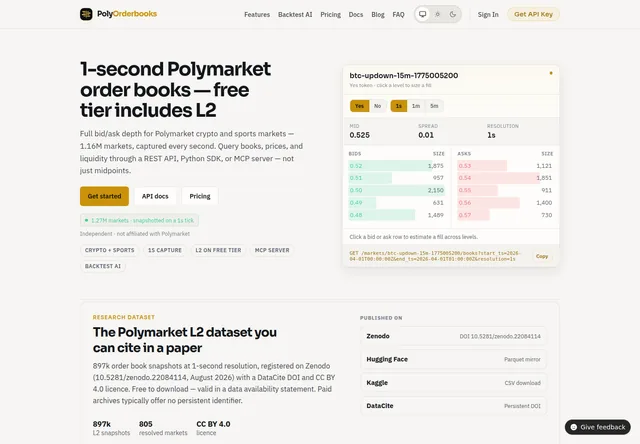This screenshot has height=444, width=640.
Task: Click the 1S CAPTURE tag
Action: [x=165, y=250]
